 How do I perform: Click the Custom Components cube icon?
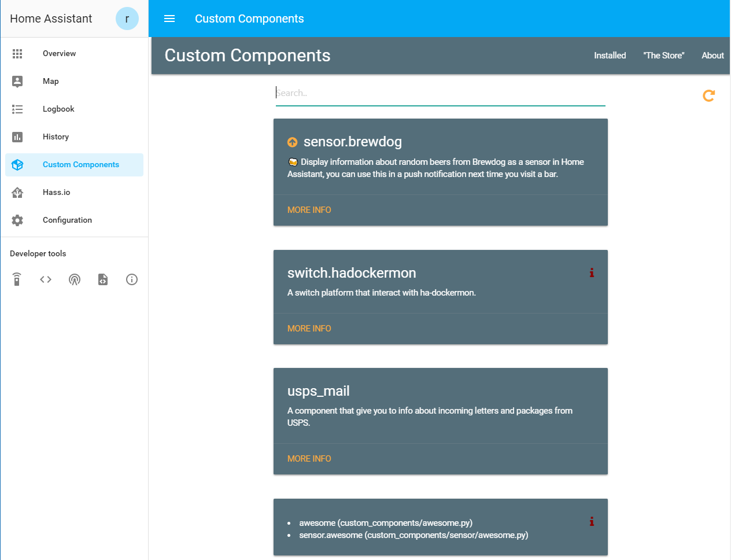coord(17,165)
